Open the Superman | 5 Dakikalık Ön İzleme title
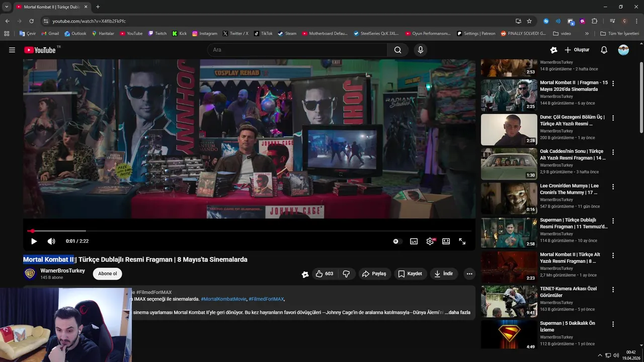 point(568,326)
